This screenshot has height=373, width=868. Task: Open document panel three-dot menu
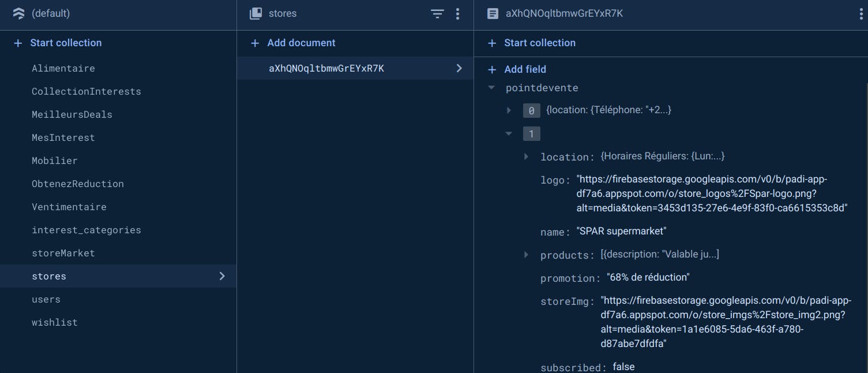pos(862,14)
